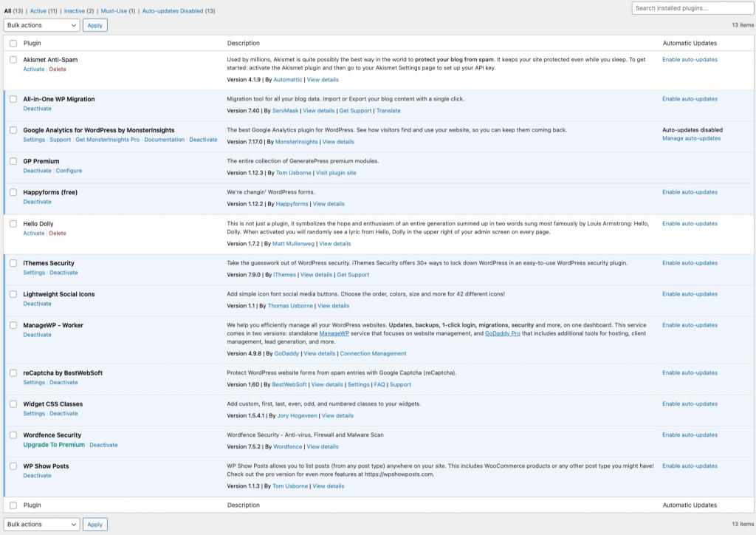
Task: Open the GP Premium Configure link
Action: [x=69, y=171]
